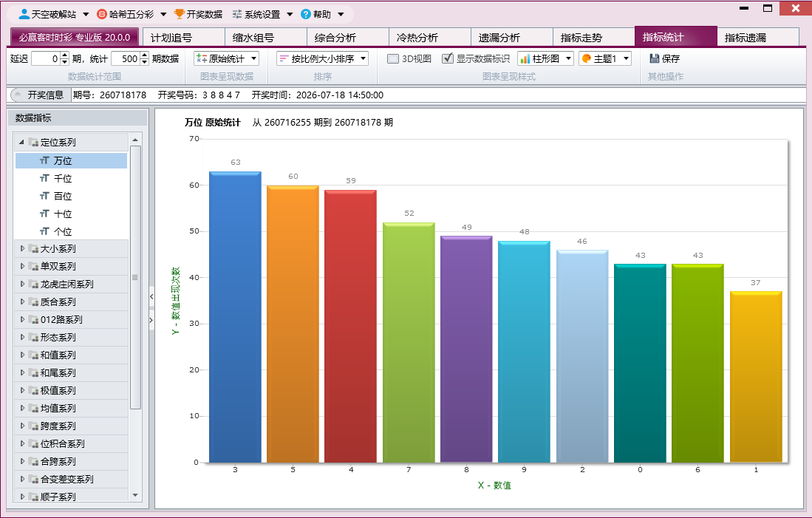Viewport: 812px width, 518px height.
Task: Switch to the 遗漏分析 tab
Action: [511, 37]
